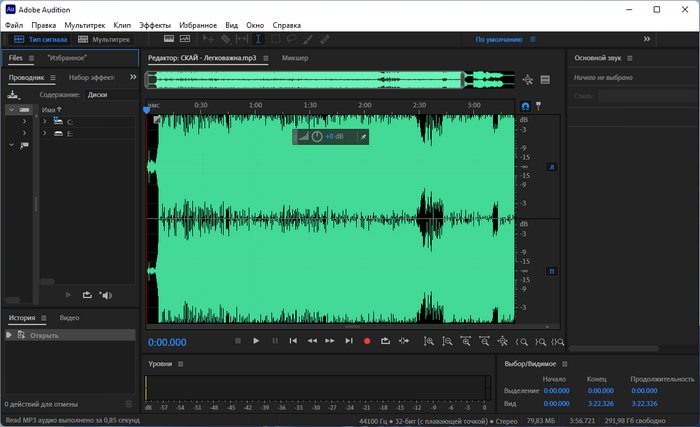Zoom to full via overview navigator icon

pyautogui.click(x=528, y=80)
